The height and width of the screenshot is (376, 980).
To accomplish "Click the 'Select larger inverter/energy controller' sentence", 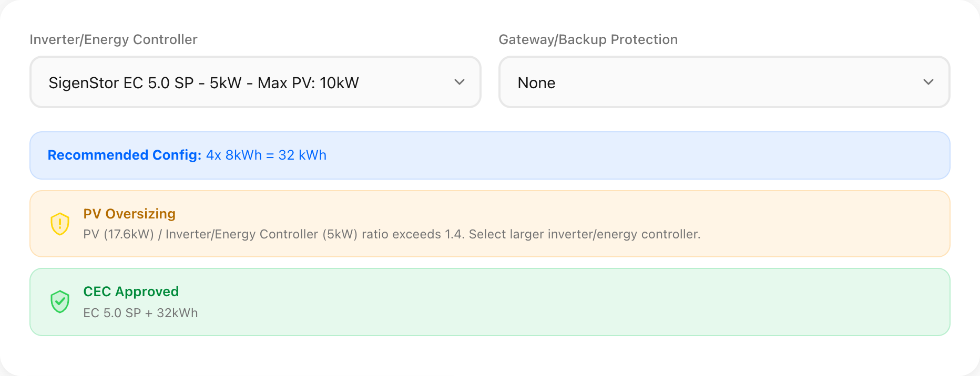I will point(585,234).
